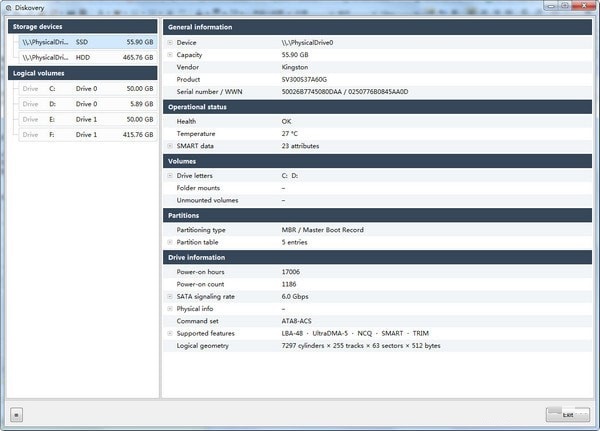Click the Health OK value
The image size is (600, 431).
coord(286,121)
